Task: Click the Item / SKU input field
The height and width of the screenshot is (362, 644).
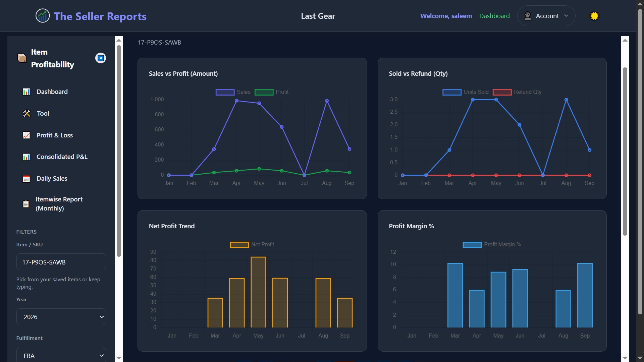Action: pyautogui.click(x=61, y=262)
